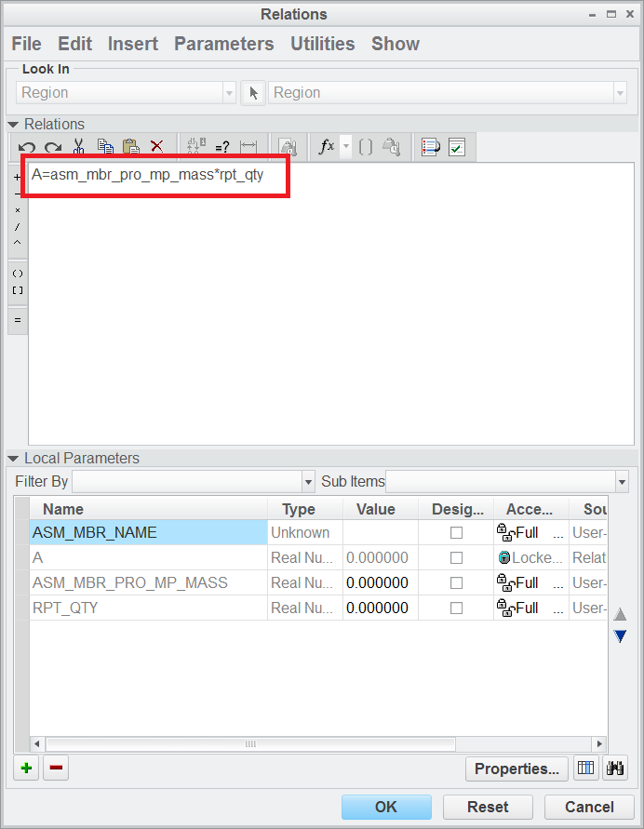Click the Paste clipboard icon
This screenshot has height=829, width=644.
(131, 147)
